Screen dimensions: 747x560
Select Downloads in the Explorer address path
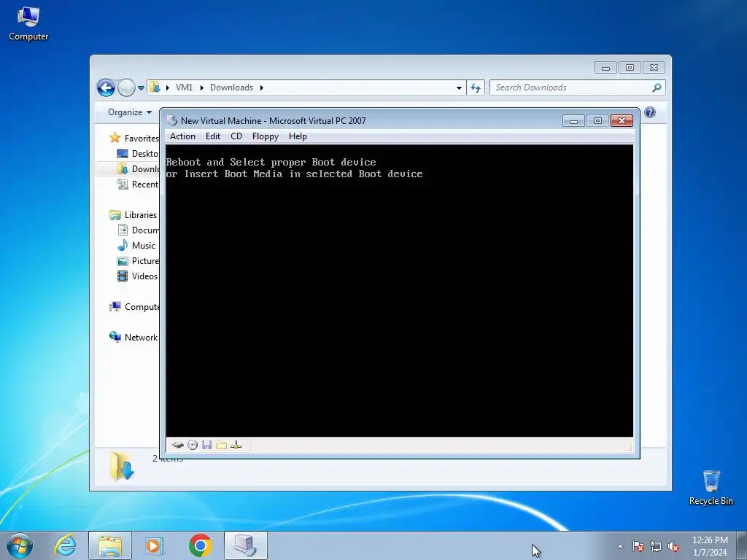tap(231, 87)
